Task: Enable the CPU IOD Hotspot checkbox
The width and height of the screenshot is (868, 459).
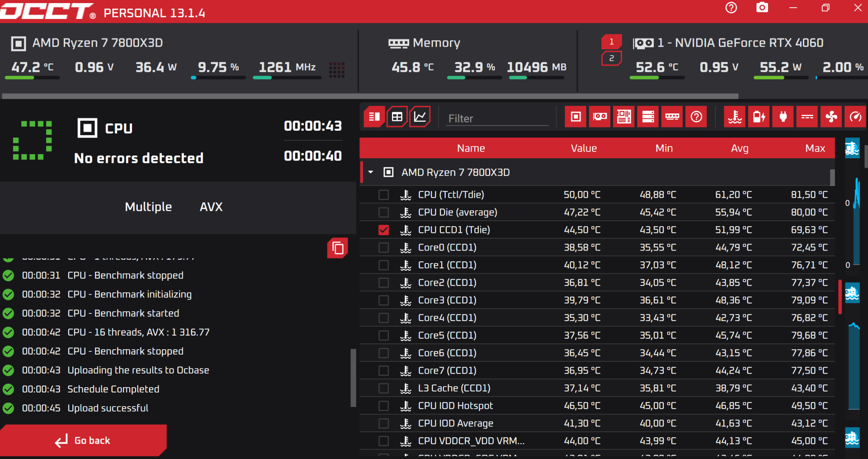Action: pyautogui.click(x=384, y=406)
